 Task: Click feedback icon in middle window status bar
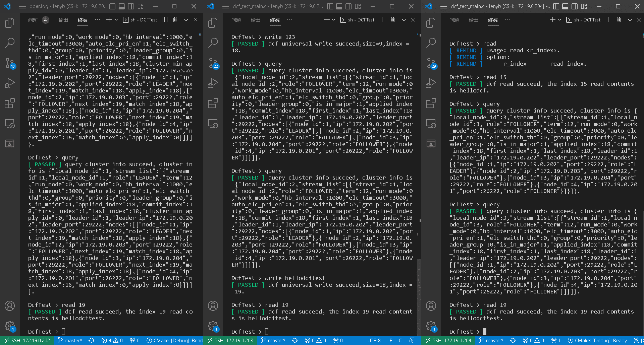point(412,341)
